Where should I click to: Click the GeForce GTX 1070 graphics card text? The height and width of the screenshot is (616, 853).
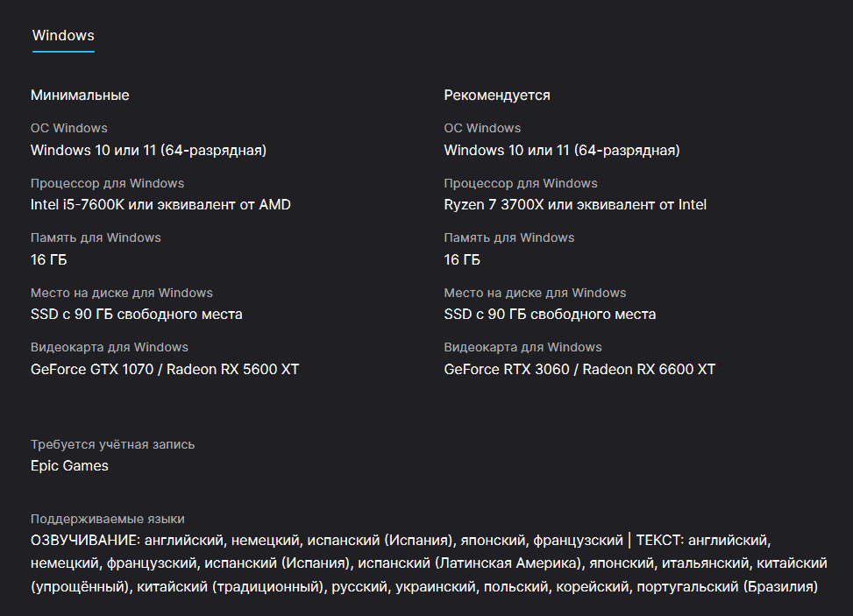coord(165,370)
